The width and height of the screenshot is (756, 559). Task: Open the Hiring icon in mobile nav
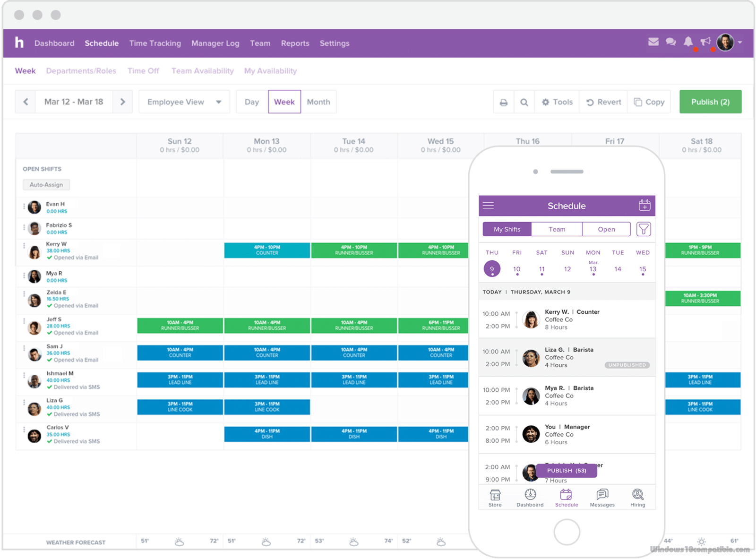tap(637, 497)
